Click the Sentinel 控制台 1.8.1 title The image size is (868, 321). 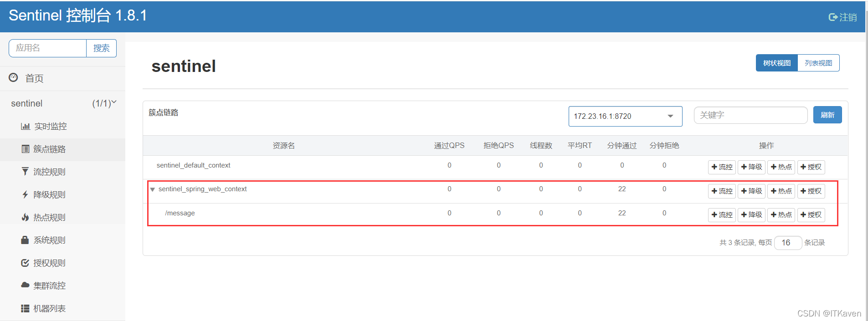[x=78, y=15]
